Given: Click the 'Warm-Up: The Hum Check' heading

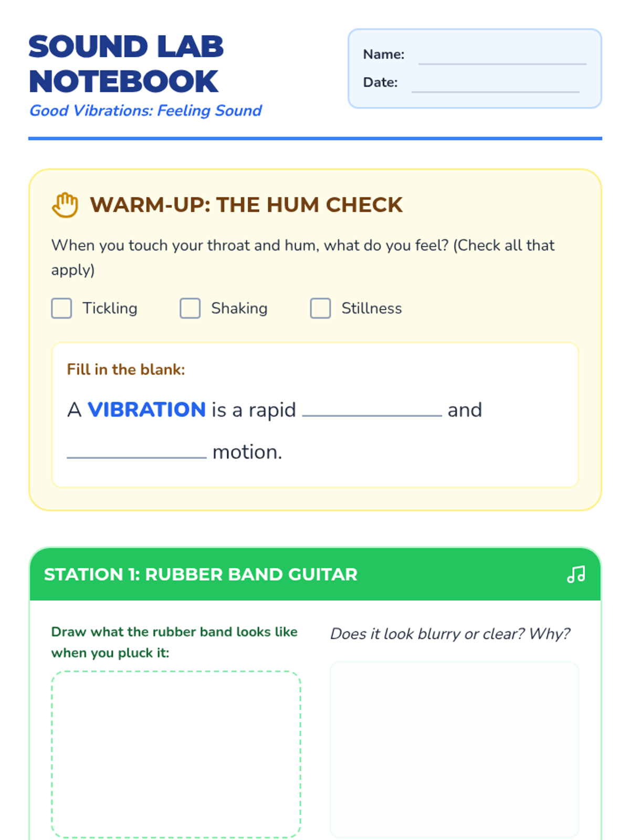Looking at the screenshot, I should [246, 205].
